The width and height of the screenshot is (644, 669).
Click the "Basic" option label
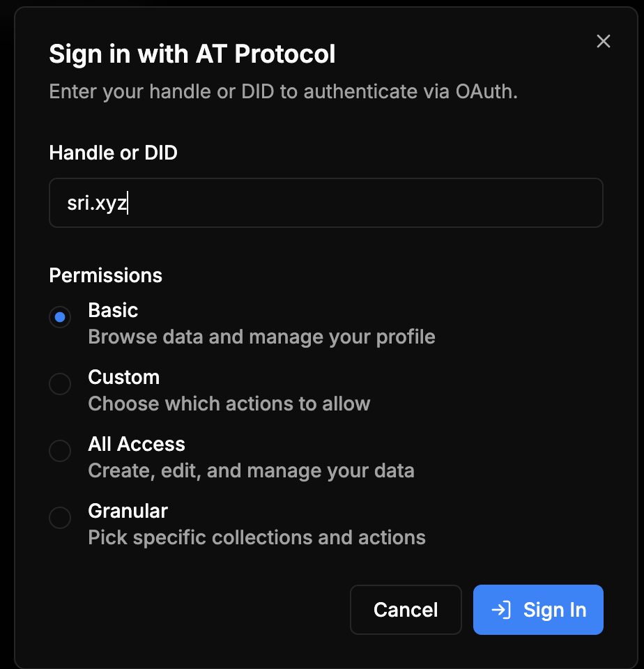(113, 310)
